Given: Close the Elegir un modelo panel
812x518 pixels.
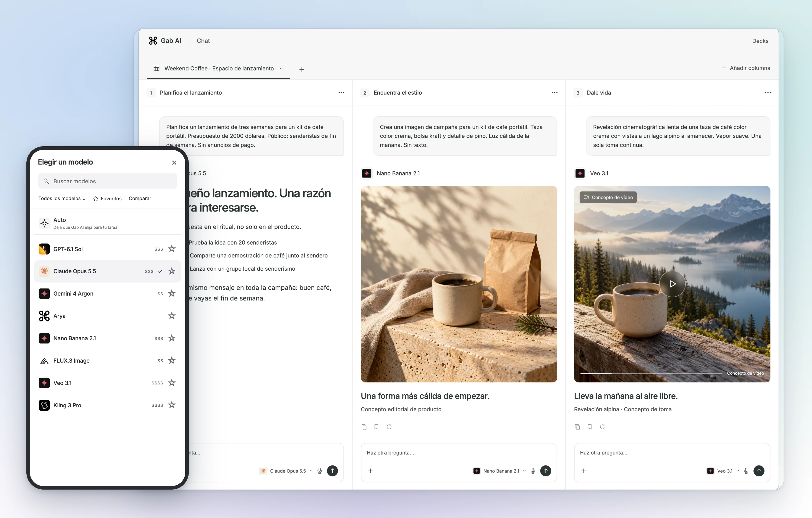Looking at the screenshot, I should point(174,162).
